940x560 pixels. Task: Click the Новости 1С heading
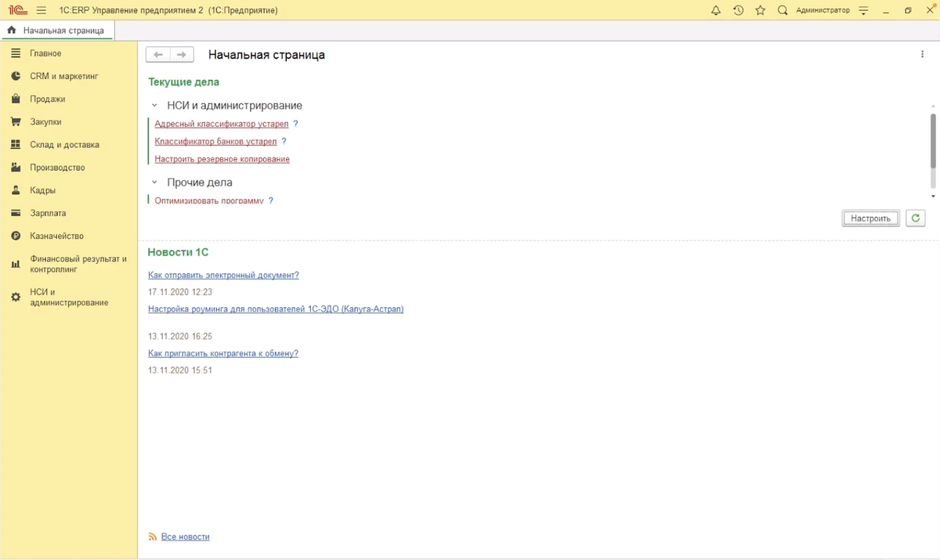coord(178,252)
